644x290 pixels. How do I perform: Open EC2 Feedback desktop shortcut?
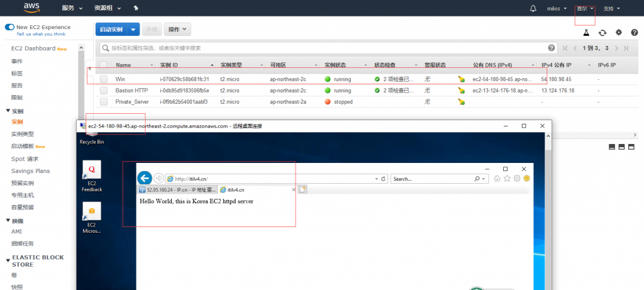coord(92,176)
